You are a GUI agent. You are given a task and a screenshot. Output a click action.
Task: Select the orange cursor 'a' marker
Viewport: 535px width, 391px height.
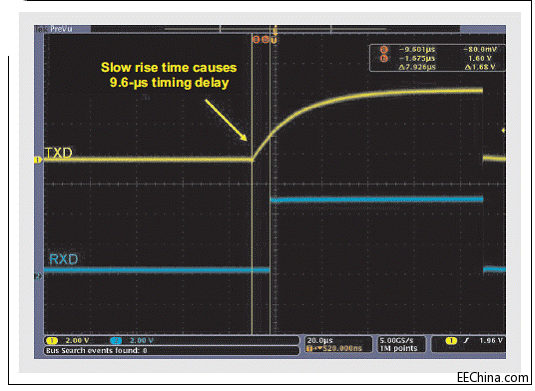click(256, 40)
